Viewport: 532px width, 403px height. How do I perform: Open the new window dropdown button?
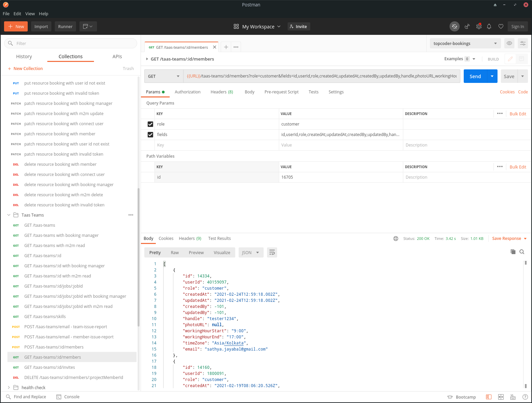[x=88, y=26]
